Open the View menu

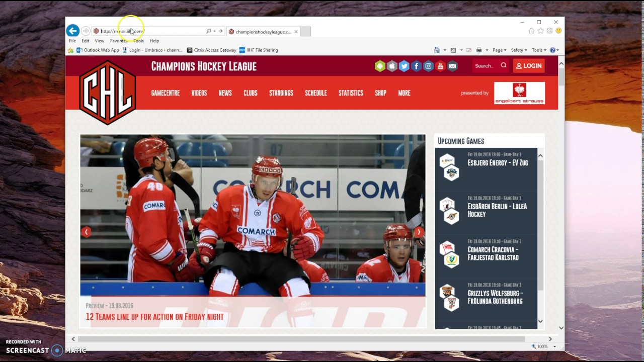click(x=100, y=41)
